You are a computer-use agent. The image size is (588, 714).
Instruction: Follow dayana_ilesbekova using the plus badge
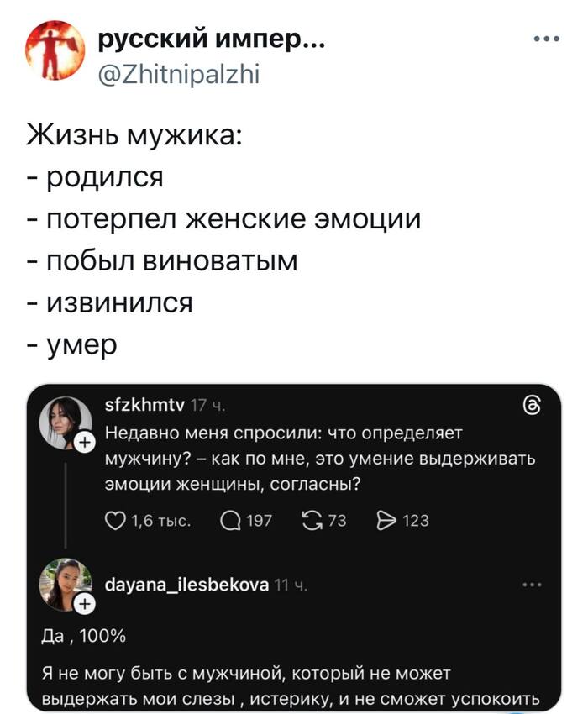pos(85,602)
